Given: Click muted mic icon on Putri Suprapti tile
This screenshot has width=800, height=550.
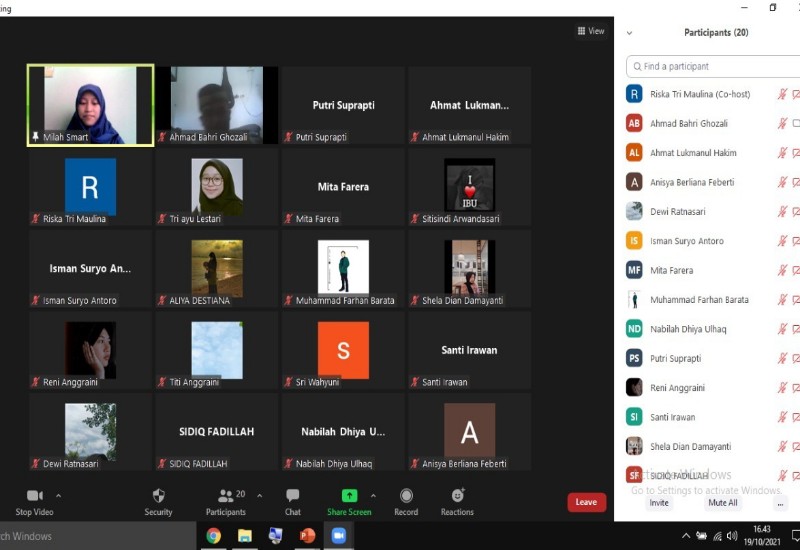Looking at the screenshot, I should tap(289, 137).
